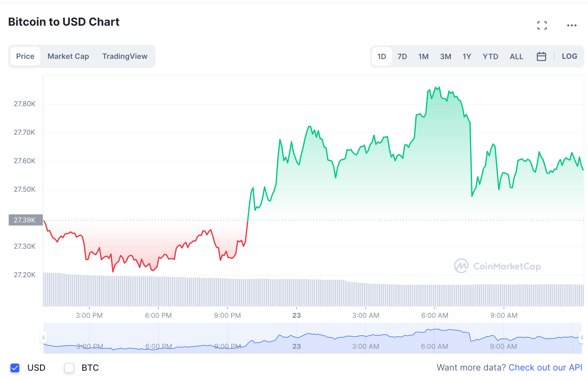
Task: Select the 1M time range
Action: (423, 56)
